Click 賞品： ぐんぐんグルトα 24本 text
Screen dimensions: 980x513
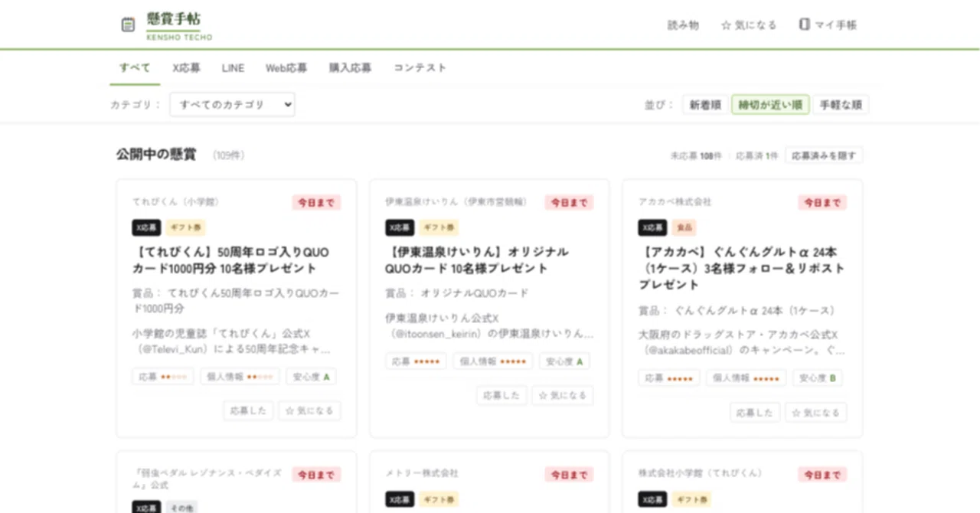click(737, 310)
